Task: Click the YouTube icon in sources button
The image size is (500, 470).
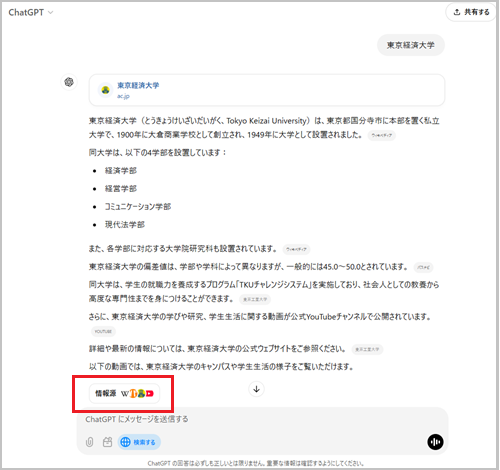Action: 150,394
